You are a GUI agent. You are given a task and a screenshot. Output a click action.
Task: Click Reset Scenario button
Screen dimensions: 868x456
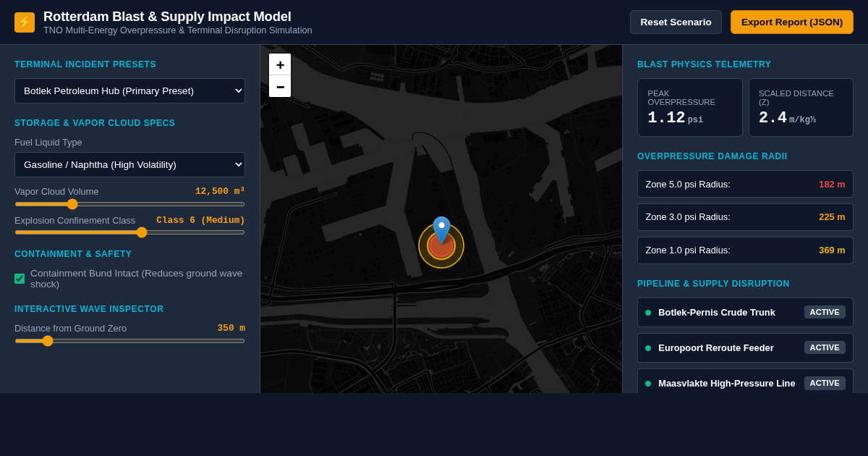pyautogui.click(x=676, y=22)
